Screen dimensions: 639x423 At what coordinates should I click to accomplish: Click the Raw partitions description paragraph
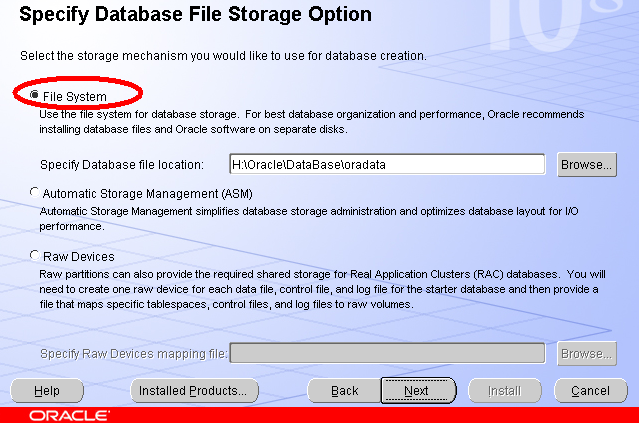click(x=322, y=289)
